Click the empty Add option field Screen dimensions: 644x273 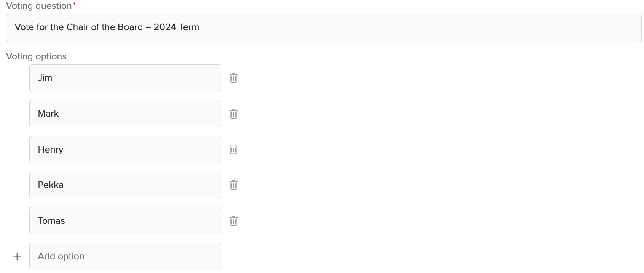coord(125,257)
